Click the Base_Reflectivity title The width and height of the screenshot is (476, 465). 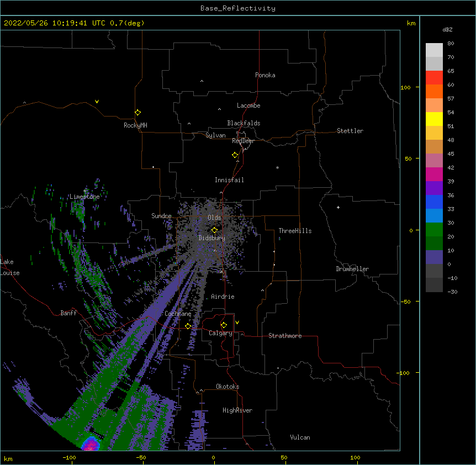coord(238,8)
